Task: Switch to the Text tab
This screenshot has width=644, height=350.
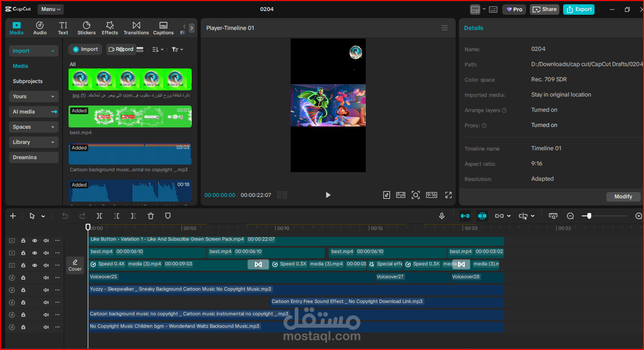Action: (x=63, y=28)
